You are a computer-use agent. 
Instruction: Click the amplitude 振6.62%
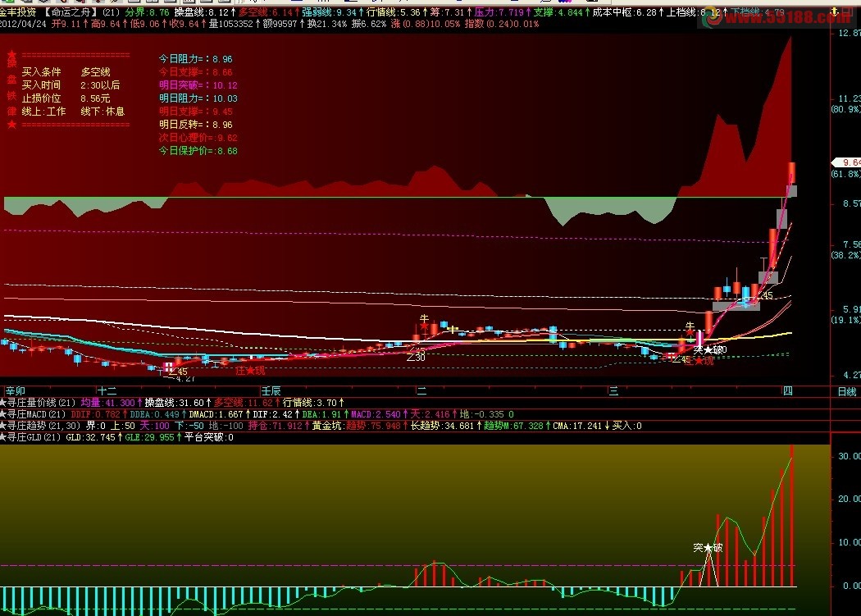pos(370,24)
